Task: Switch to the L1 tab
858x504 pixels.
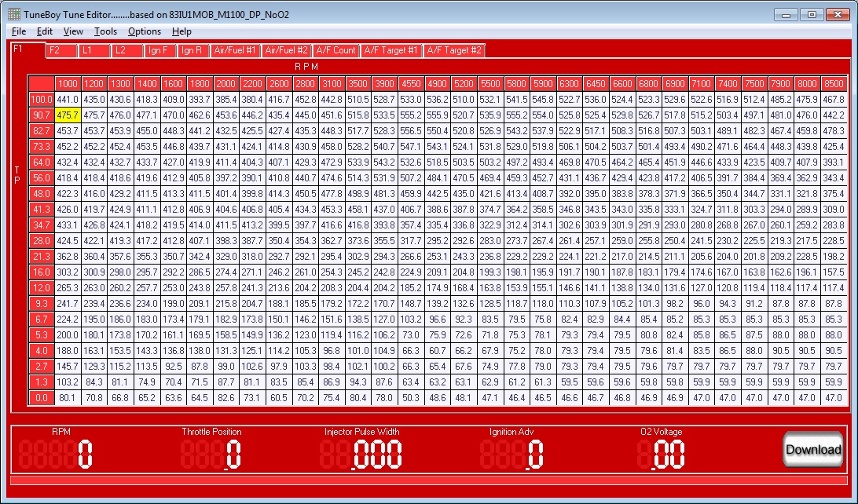Action: pos(87,50)
